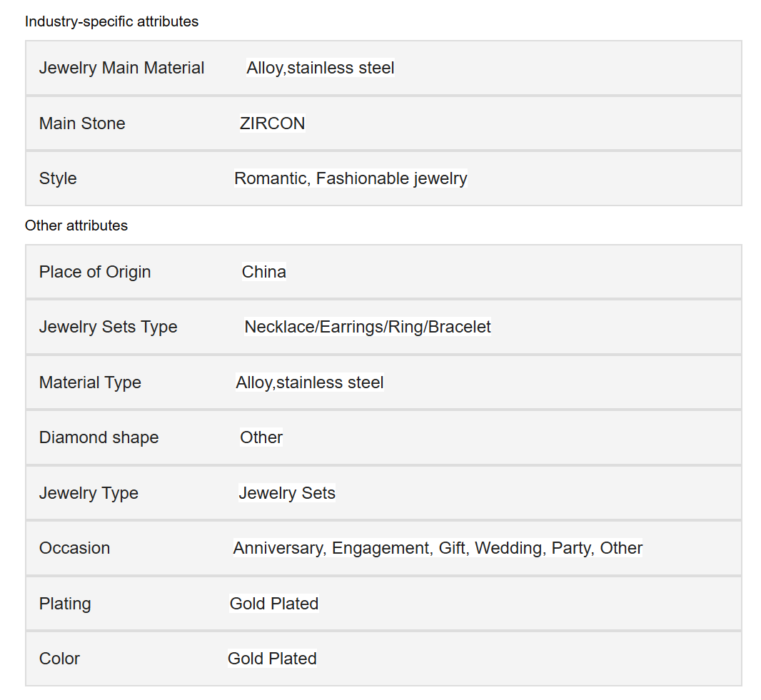Select the China origin value

(x=264, y=272)
